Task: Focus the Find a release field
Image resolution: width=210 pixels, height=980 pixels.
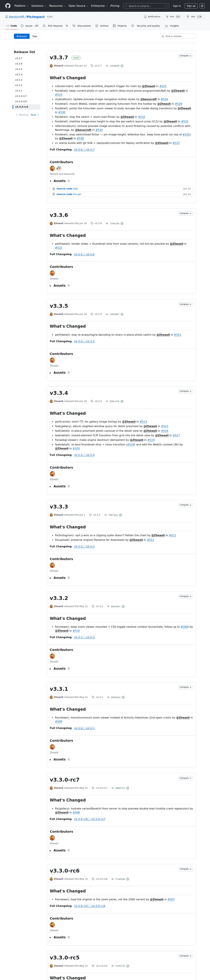Action: click(178, 36)
